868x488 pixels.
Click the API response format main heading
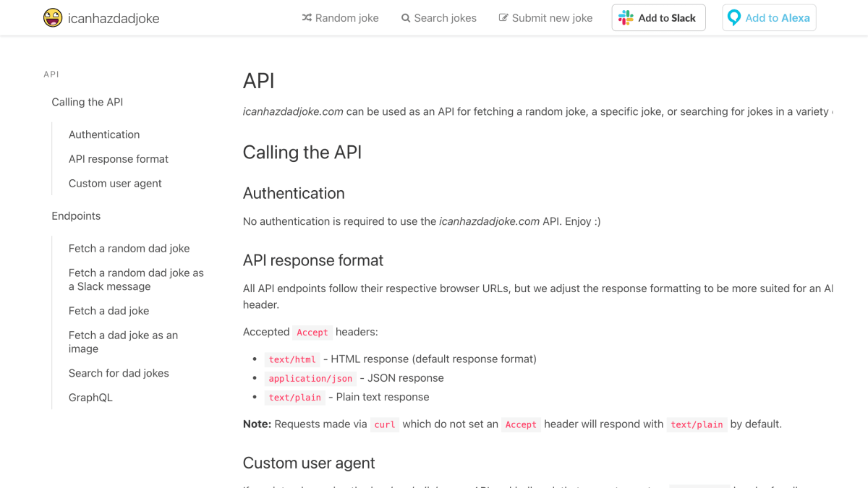coord(313,260)
